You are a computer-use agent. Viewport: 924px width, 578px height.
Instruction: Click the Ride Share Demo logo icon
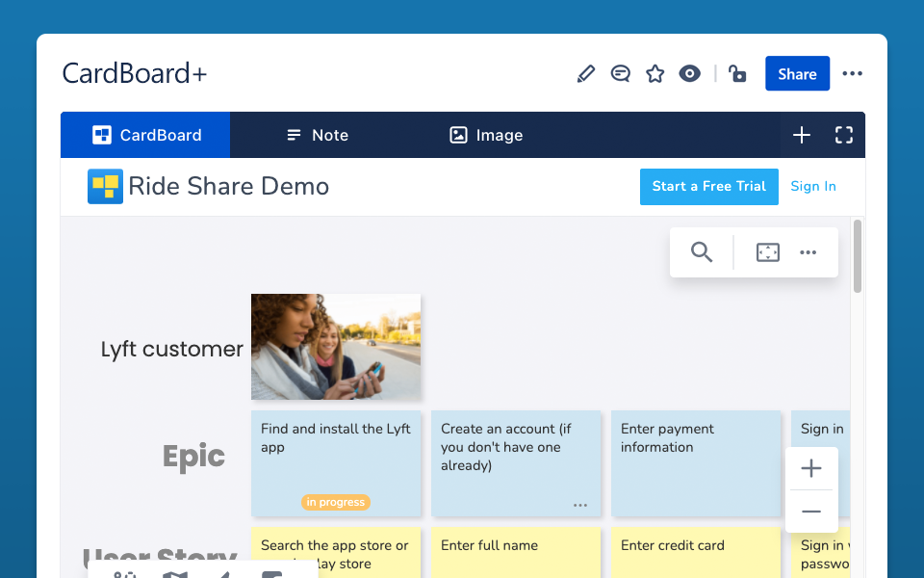click(x=106, y=186)
